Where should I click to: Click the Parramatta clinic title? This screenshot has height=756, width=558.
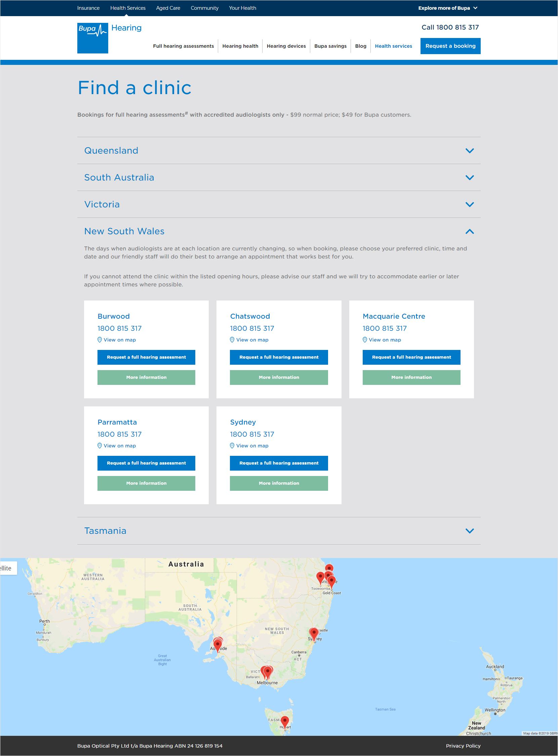point(117,422)
